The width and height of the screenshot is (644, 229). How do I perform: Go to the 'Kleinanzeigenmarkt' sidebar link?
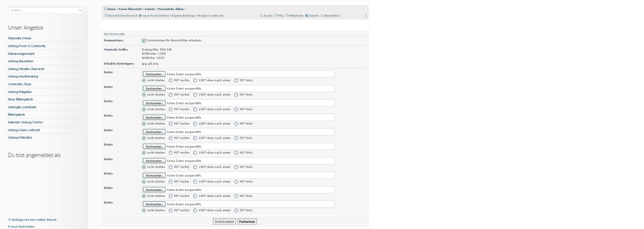pos(22,53)
